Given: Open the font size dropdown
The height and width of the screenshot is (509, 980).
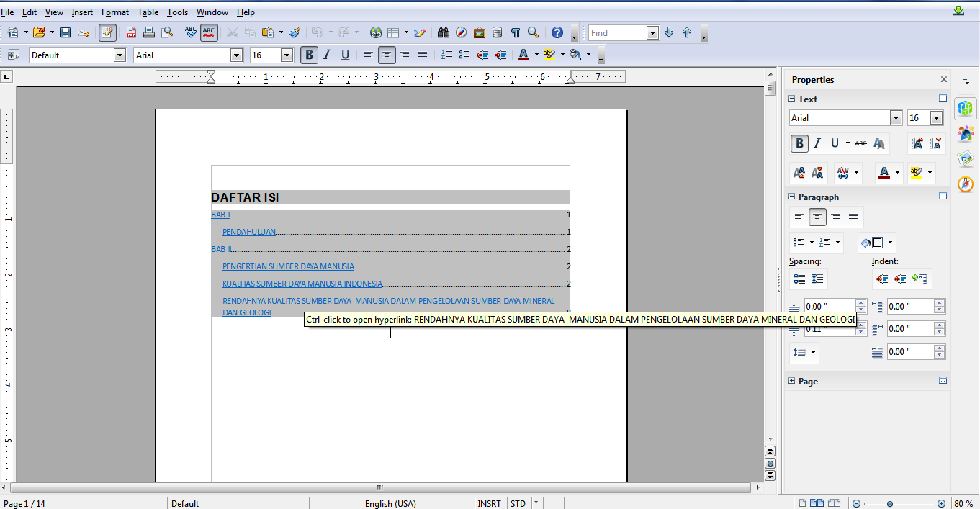Looking at the screenshot, I should click(286, 54).
